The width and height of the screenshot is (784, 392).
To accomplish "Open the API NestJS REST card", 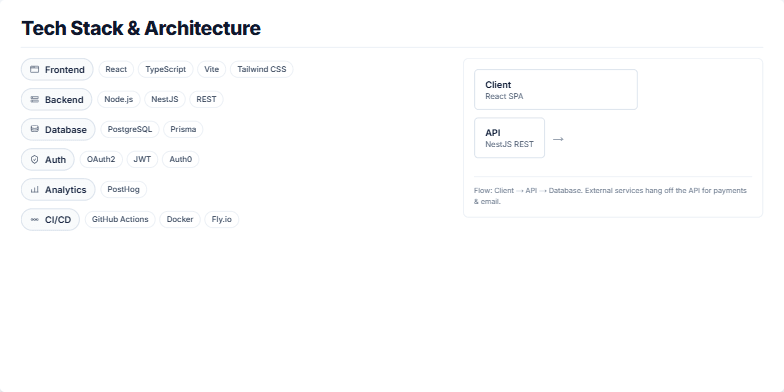I will 509,138.
